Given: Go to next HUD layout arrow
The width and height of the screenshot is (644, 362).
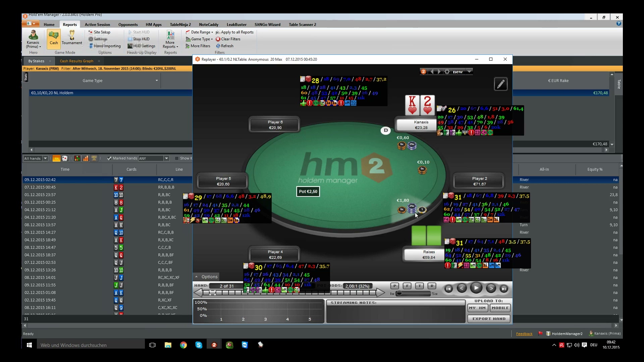Looking at the screenshot, I should click(x=439, y=71).
